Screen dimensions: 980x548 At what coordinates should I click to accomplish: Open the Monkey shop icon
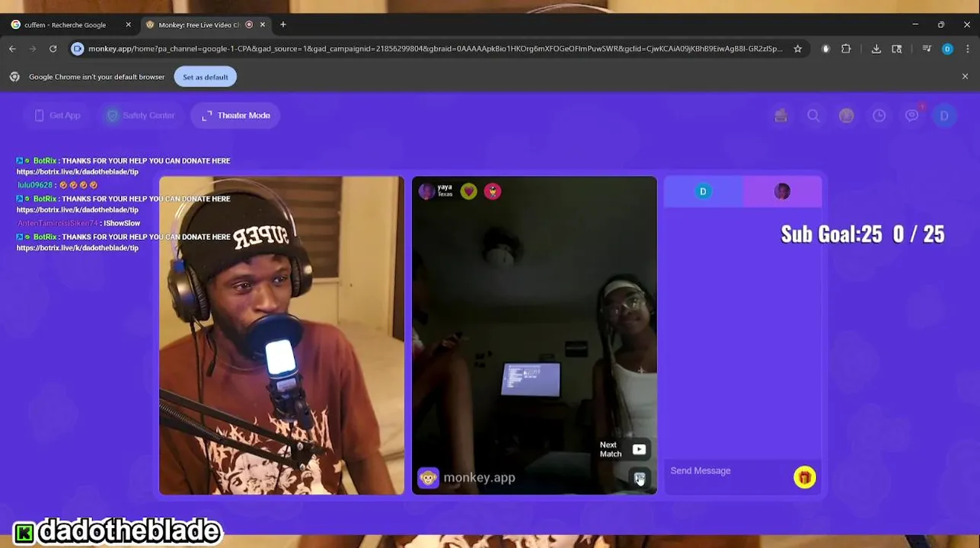[x=780, y=116]
